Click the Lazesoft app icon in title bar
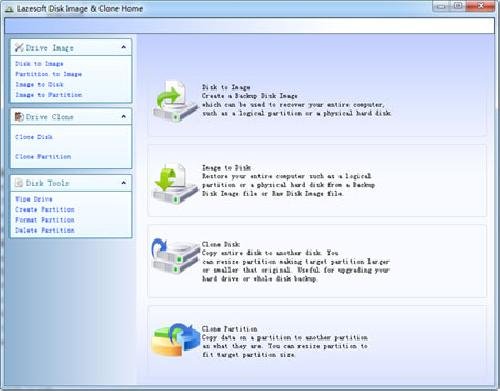Viewport: 500px width, 391px height. point(9,9)
